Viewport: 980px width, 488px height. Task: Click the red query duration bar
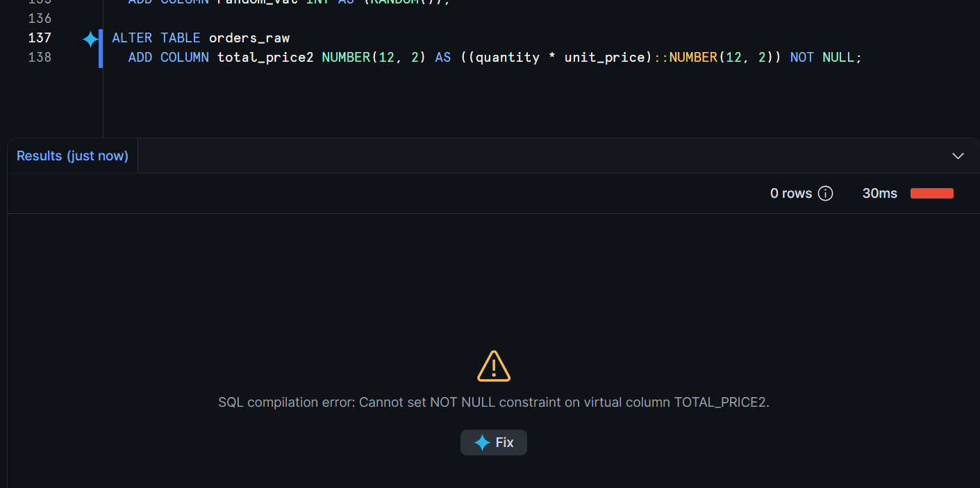tap(931, 193)
